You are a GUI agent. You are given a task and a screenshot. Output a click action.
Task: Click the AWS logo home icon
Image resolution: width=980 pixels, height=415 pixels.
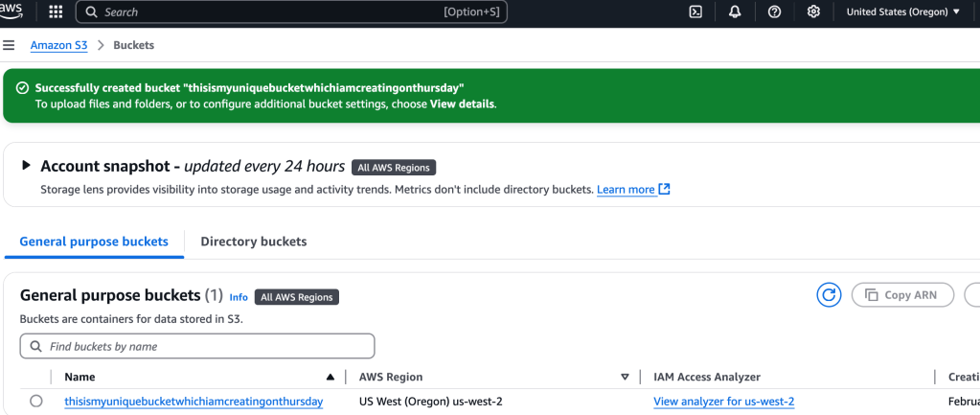click(x=11, y=11)
